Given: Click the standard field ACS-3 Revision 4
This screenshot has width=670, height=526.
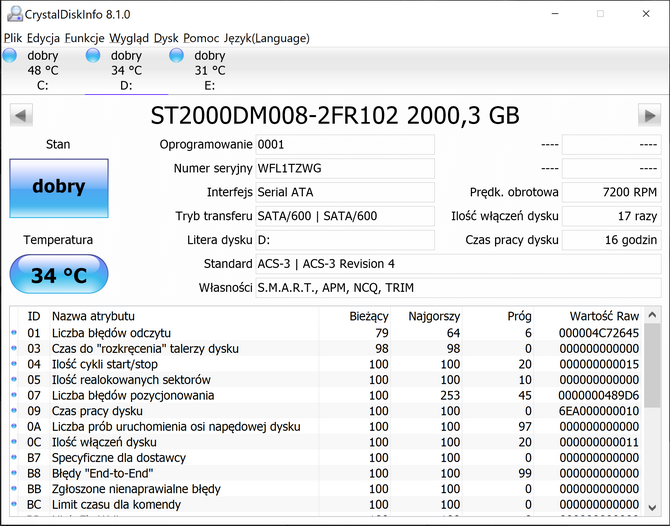Looking at the screenshot, I should pos(458,264).
